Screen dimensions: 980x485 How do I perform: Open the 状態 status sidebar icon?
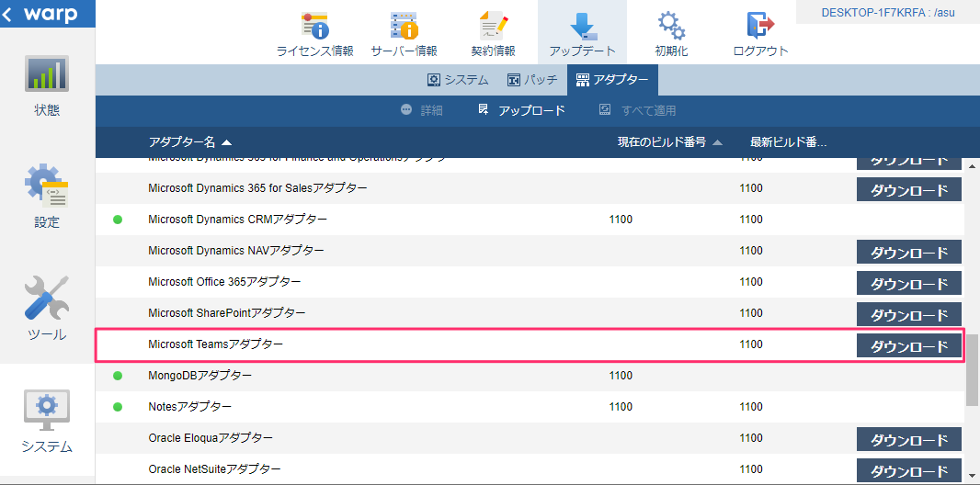pyautogui.click(x=47, y=73)
